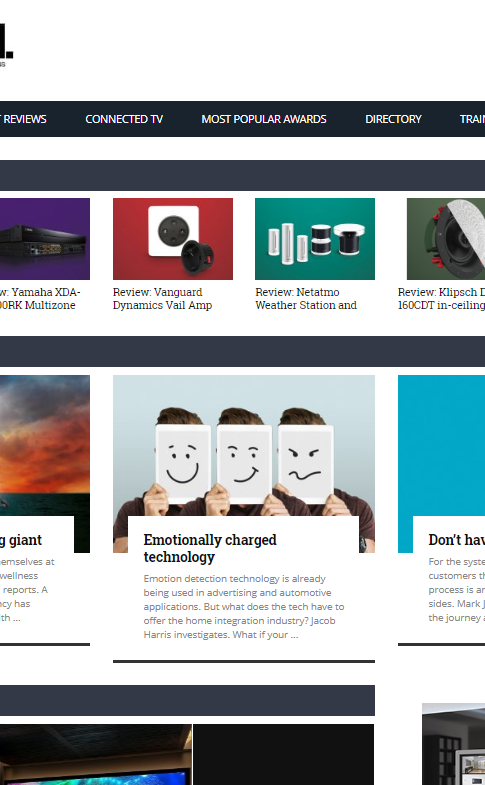Click the smiley faces tablets article image
This screenshot has height=785, width=485.
[244, 446]
